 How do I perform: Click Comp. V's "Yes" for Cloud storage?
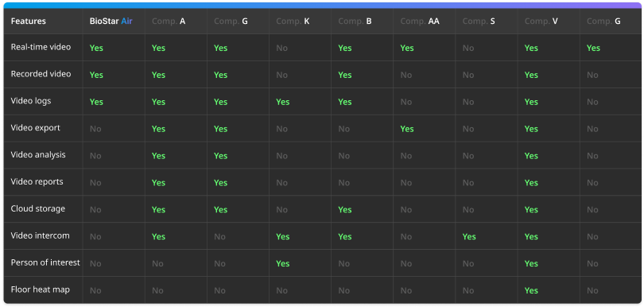pos(531,210)
